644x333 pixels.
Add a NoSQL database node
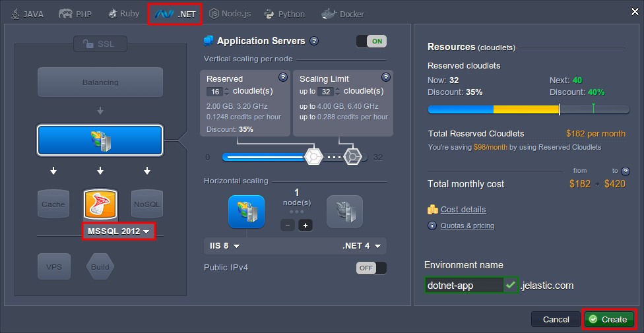click(147, 204)
